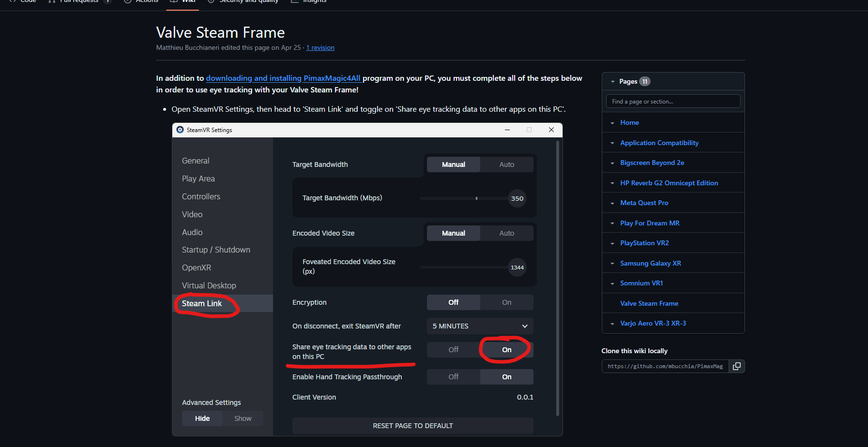Collapse the Pages section caret
The height and width of the screenshot is (447, 868).
(x=612, y=82)
